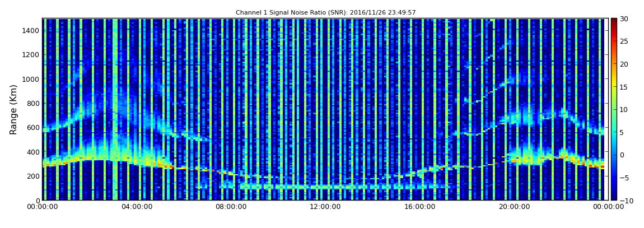
Task: Click the 1400 range axis label
Action: (31, 30)
